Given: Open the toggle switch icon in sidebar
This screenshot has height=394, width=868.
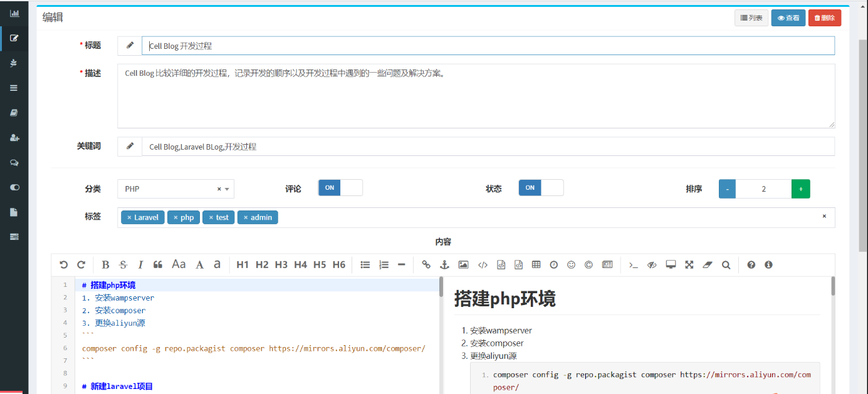Looking at the screenshot, I should 14,187.
